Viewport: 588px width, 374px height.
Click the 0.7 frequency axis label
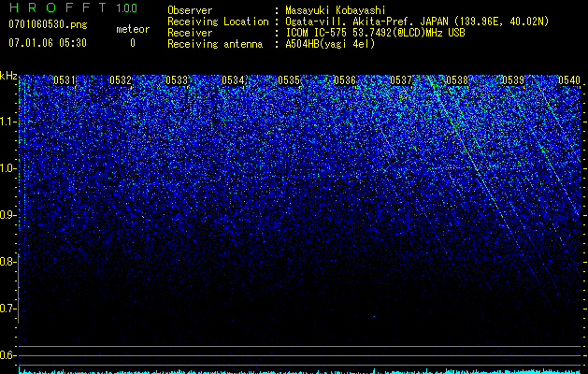tap(7, 309)
